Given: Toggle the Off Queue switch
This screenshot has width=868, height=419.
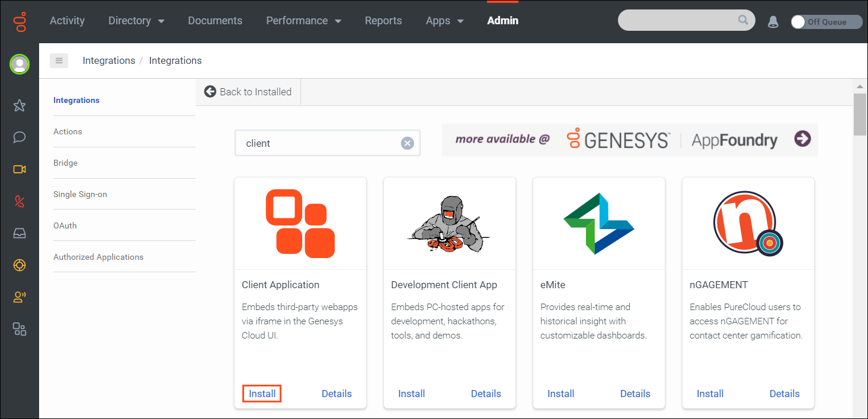Looking at the screenshot, I should (826, 22).
